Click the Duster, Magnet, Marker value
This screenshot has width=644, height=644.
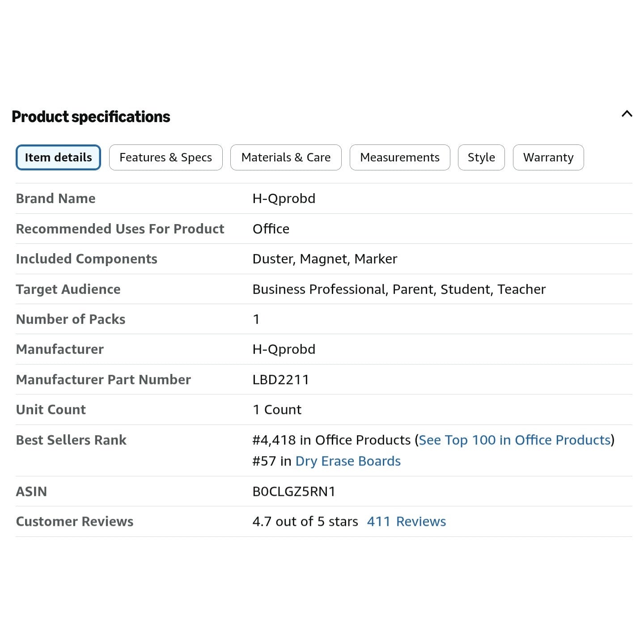pos(325,259)
